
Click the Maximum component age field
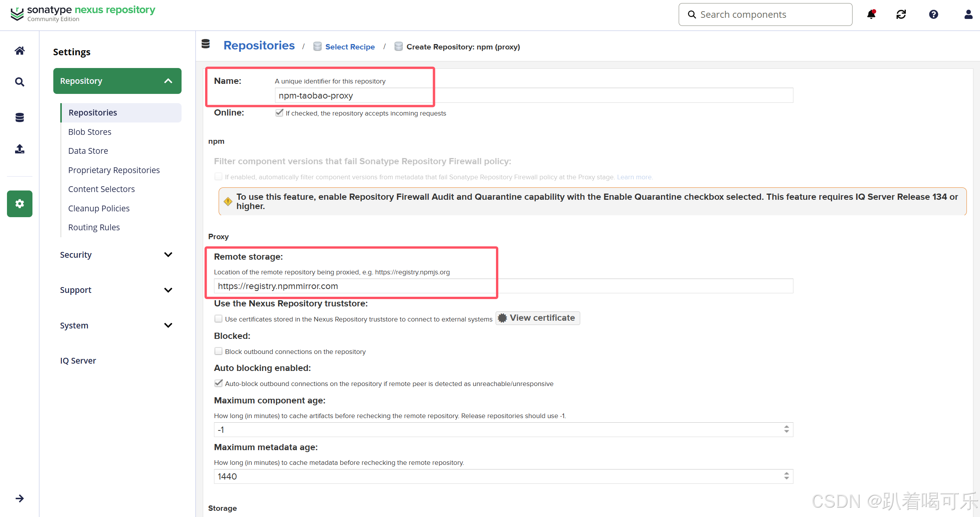[x=504, y=430]
